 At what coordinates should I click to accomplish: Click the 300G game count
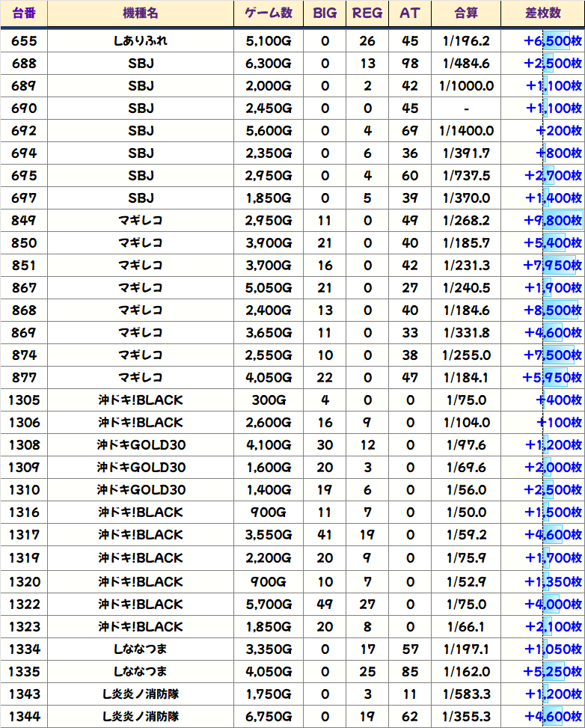point(269,400)
